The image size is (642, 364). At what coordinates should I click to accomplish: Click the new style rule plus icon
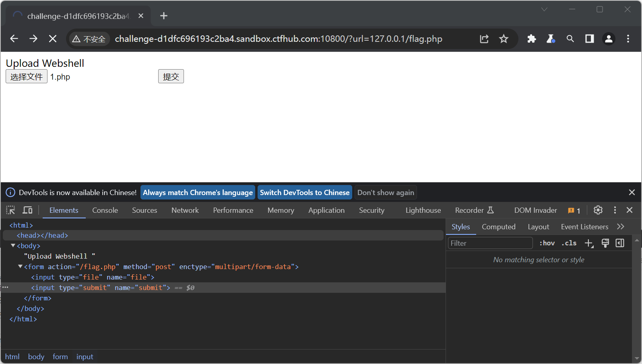click(589, 243)
